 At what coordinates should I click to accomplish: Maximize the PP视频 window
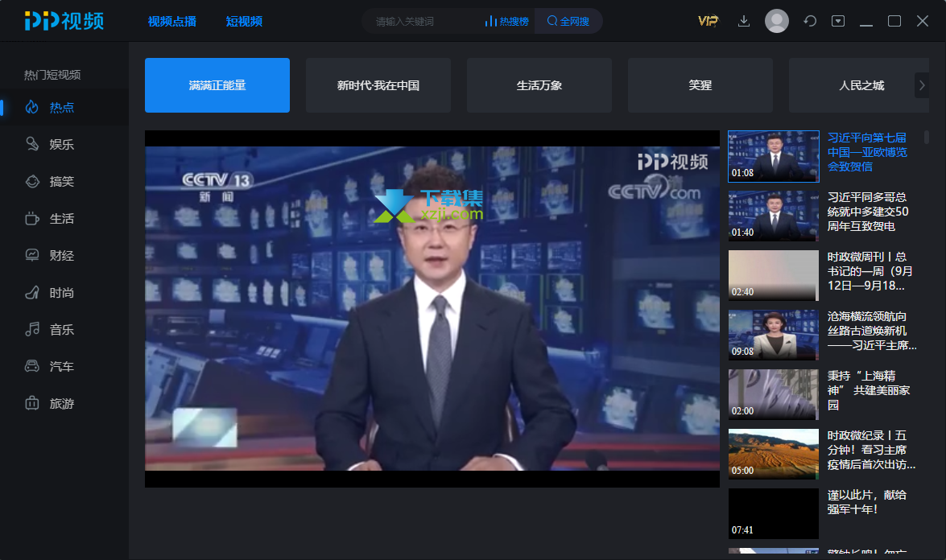(894, 21)
